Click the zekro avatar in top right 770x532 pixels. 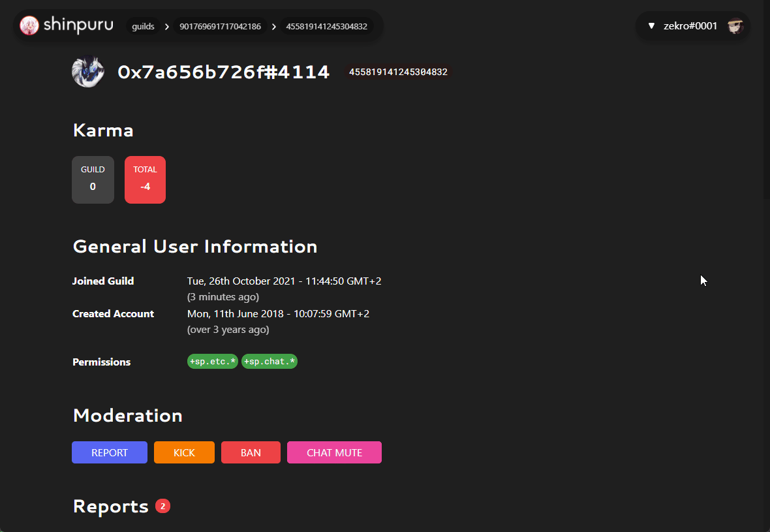click(735, 26)
